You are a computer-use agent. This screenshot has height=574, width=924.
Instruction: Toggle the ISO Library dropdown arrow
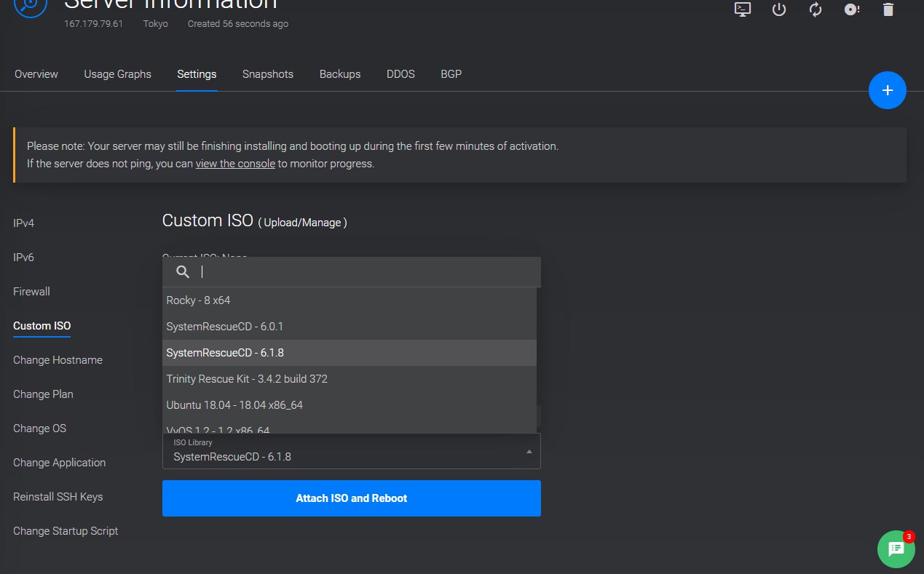[x=529, y=452]
